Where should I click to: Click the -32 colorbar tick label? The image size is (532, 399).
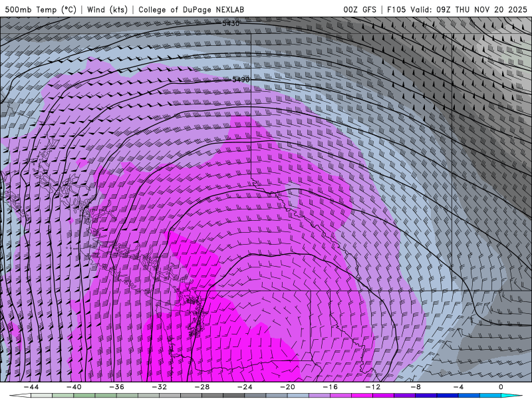[159, 387]
